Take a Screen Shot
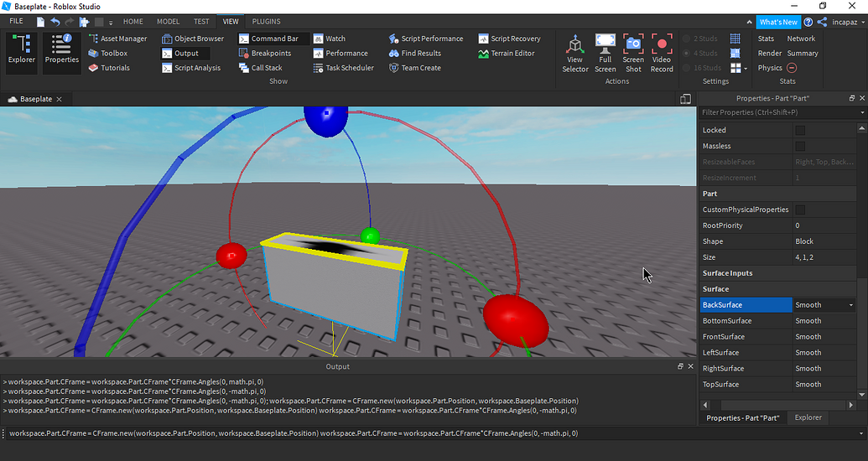The width and height of the screenshot is (868, 461). tap(633, 53)
